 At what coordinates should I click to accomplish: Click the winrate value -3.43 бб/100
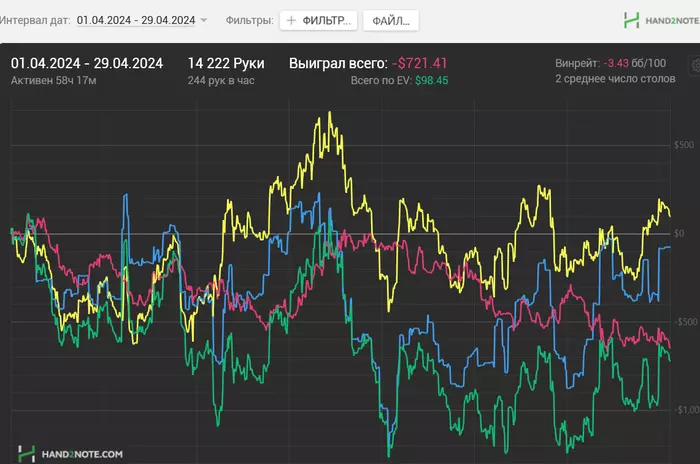click(635, 63)
